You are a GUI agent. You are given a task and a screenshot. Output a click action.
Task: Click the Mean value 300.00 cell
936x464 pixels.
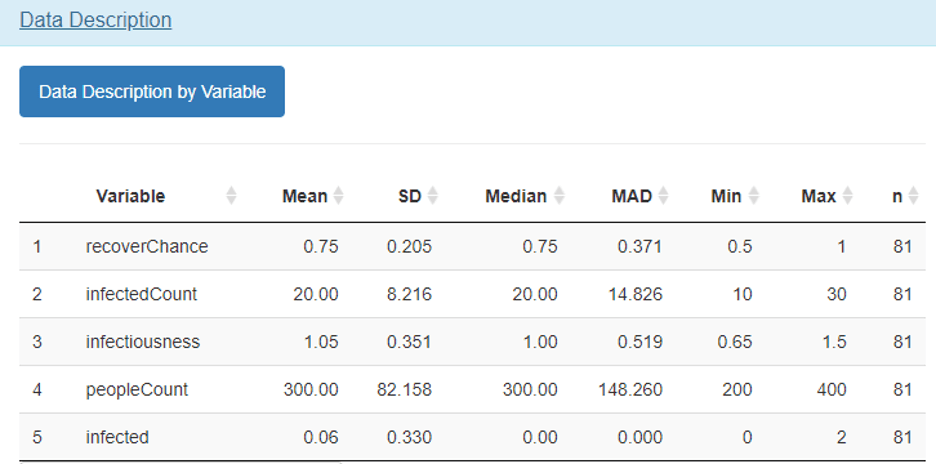click(310, 390)
